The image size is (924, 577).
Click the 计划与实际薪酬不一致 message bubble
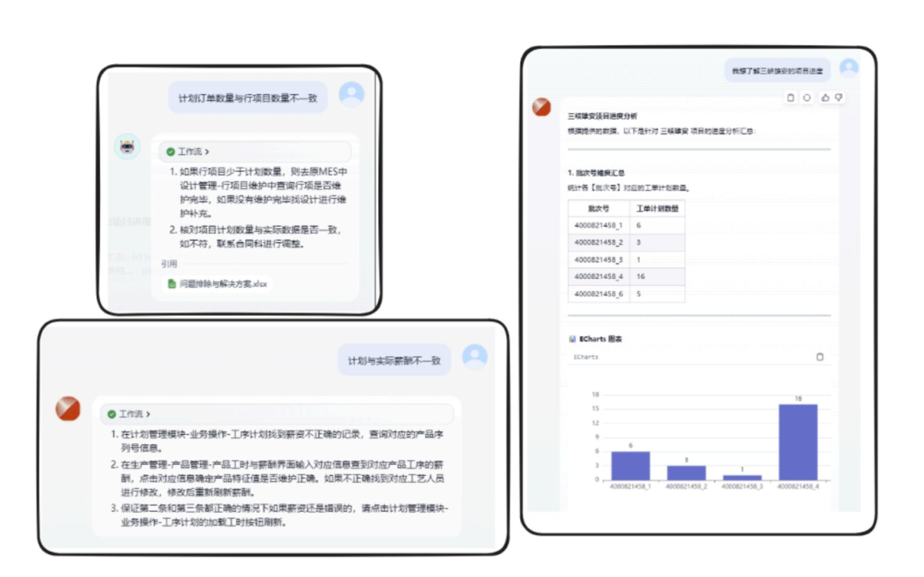[394, 361]
